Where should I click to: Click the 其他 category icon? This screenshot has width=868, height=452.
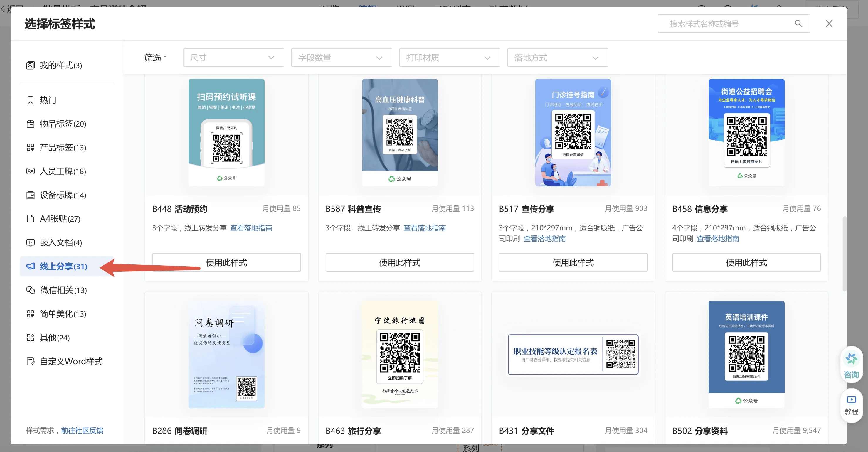click(30, 338)
